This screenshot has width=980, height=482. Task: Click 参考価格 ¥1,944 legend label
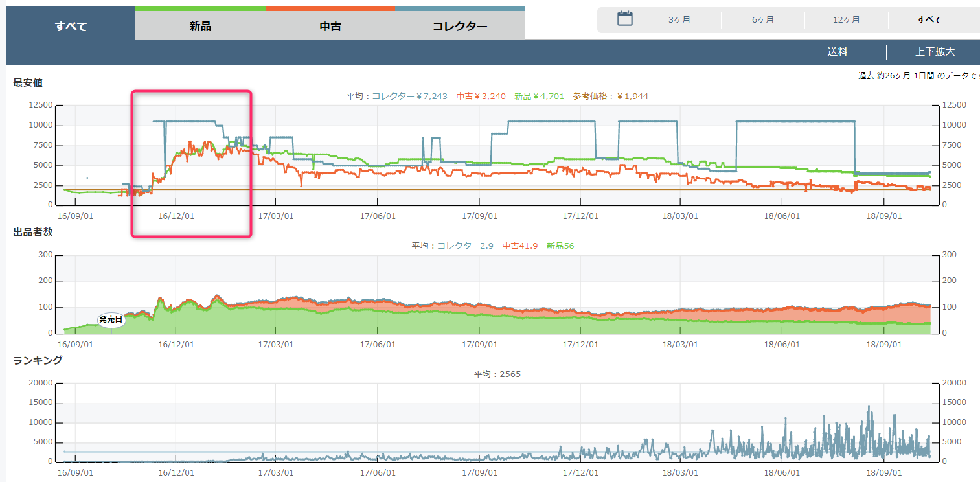click(x=610, y=96)
